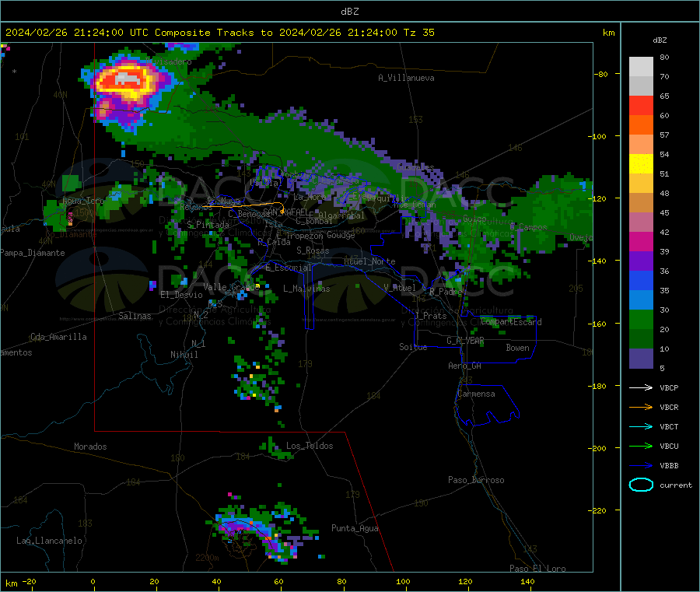Click the Atuel_Norte map label
Viewport: 700px width, 592px height.
pos(369,261)
